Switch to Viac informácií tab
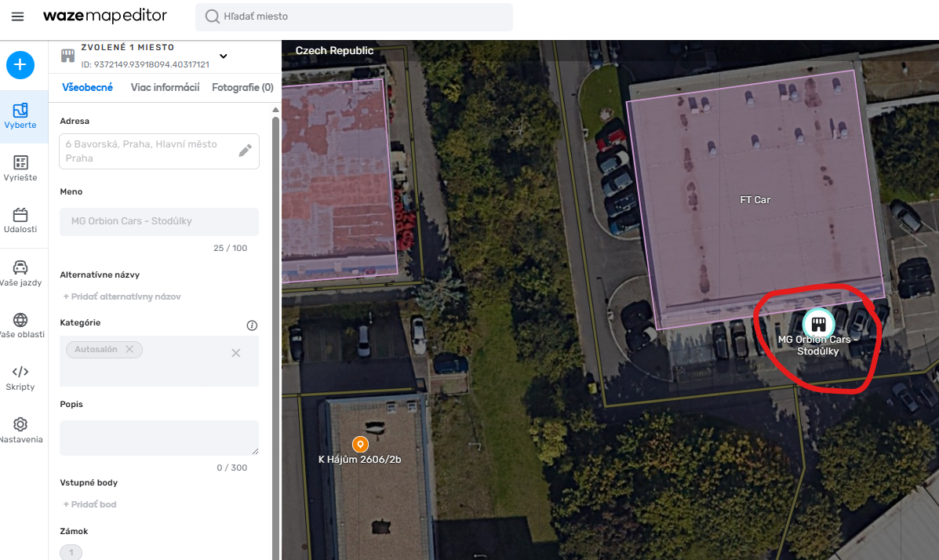This screenshot has height=560, width=939. point(165,87)
